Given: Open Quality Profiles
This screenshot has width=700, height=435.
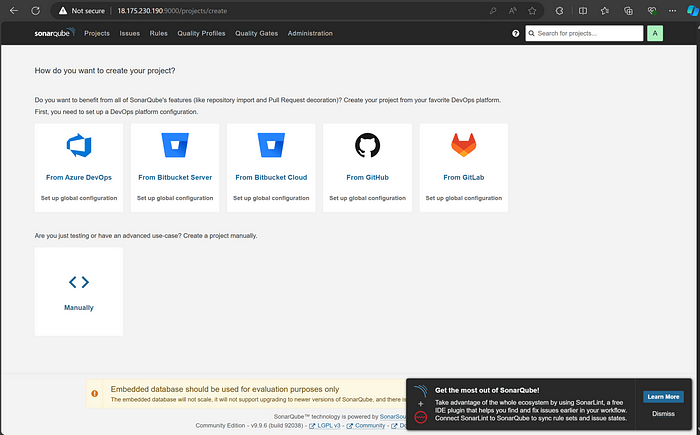Looking at the screenshot, I should (x=201, y=33).
